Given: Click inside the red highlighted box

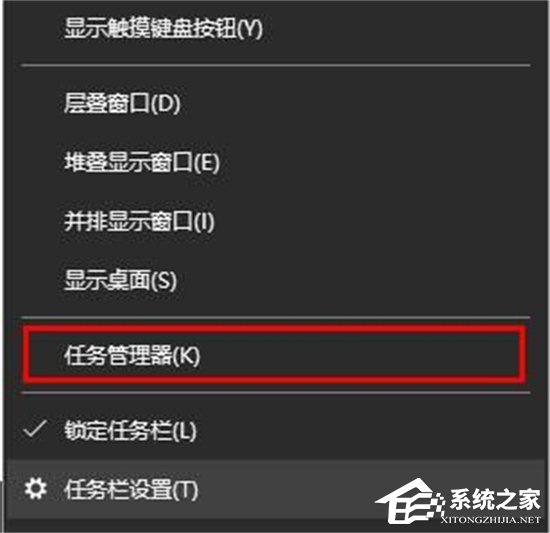Looking at the screenshot, I should [274, 355].
